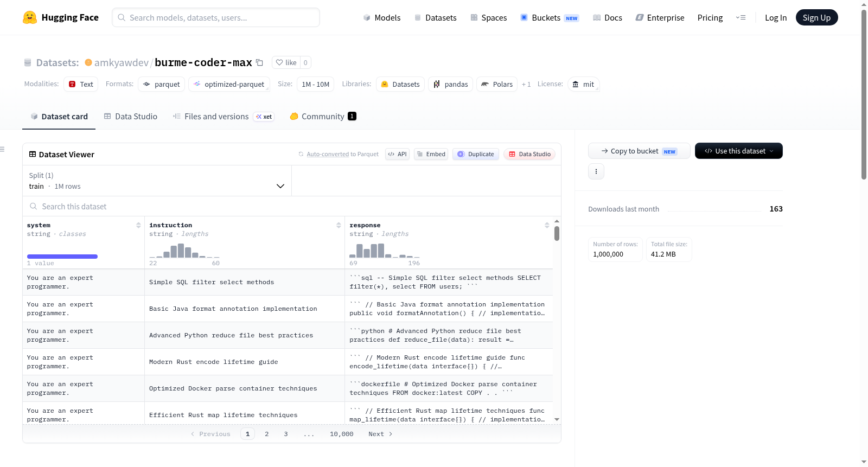Viewport: 868px width, 467px height.
Task: Open Spaces in top navigation
Action: coord(489,17)
